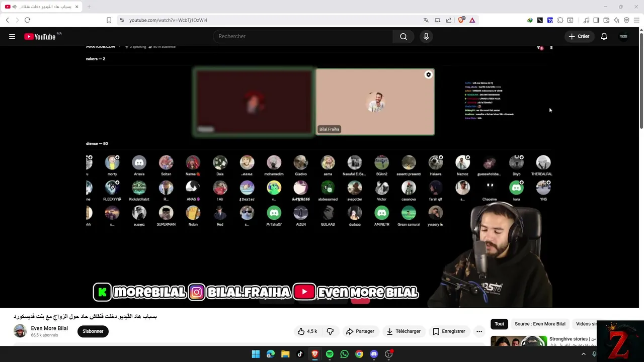Viewport: 644px width, 362px height.
Task: Open WhatsApp from the taskbar
Action: [344, 354]
